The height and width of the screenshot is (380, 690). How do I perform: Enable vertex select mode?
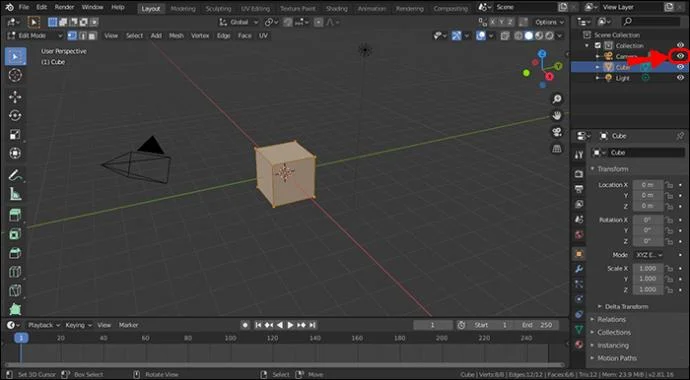click(72, 36)
